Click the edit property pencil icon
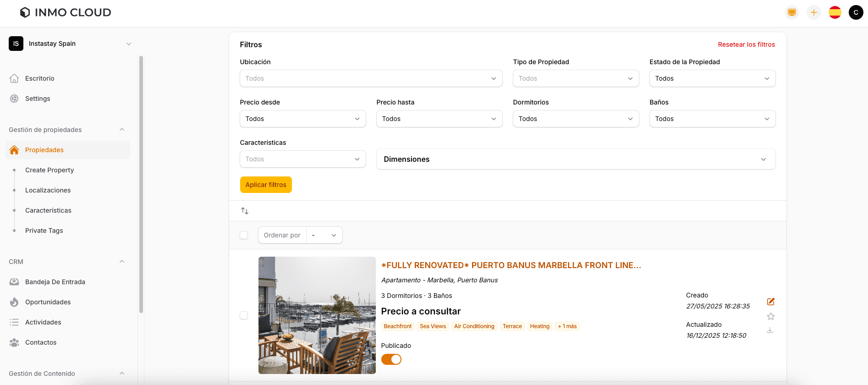The width and height of the screenshot is (868, 385). pyautogui.click(x=770, y=302)
